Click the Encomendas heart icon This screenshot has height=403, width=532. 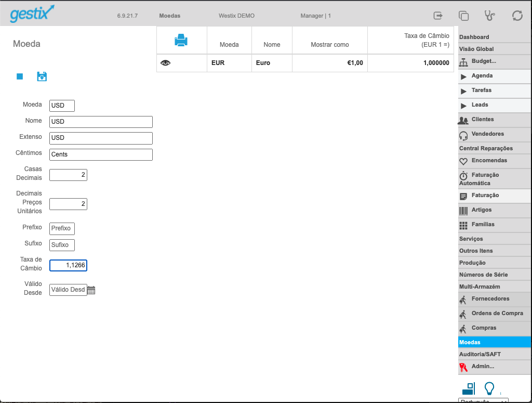point(463,162)
